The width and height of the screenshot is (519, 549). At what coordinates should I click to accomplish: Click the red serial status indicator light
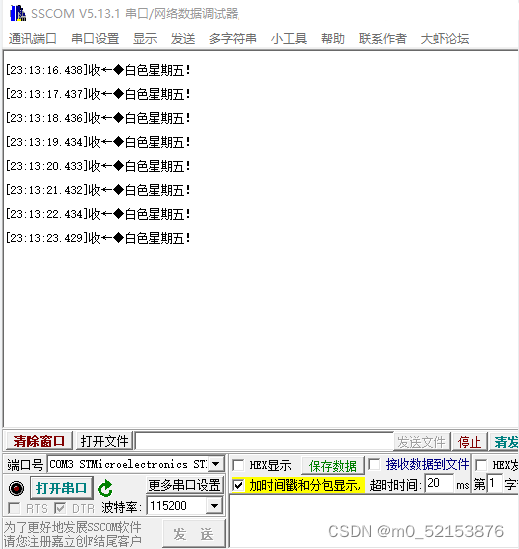pyautogui.click(x=16, y=488)
